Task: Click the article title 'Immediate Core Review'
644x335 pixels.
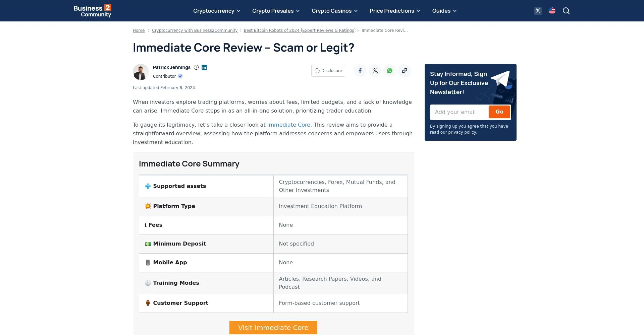Action: [x=244, y=48]
